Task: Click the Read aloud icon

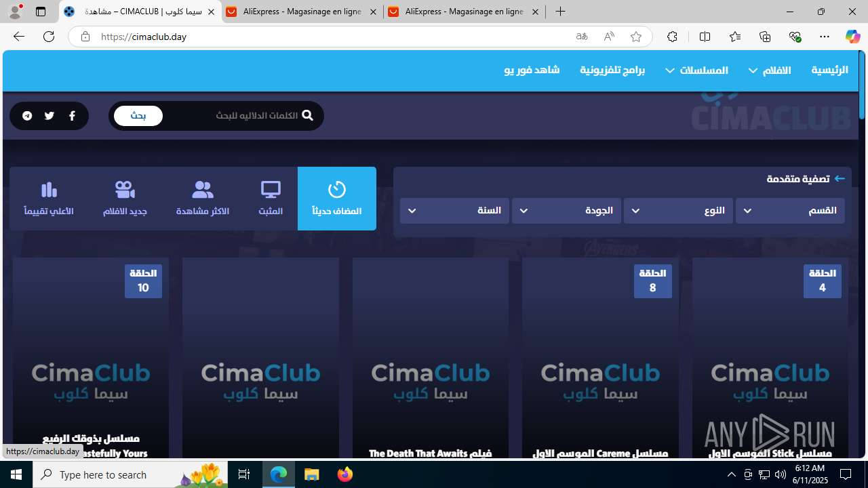Action: coord(609,37)
